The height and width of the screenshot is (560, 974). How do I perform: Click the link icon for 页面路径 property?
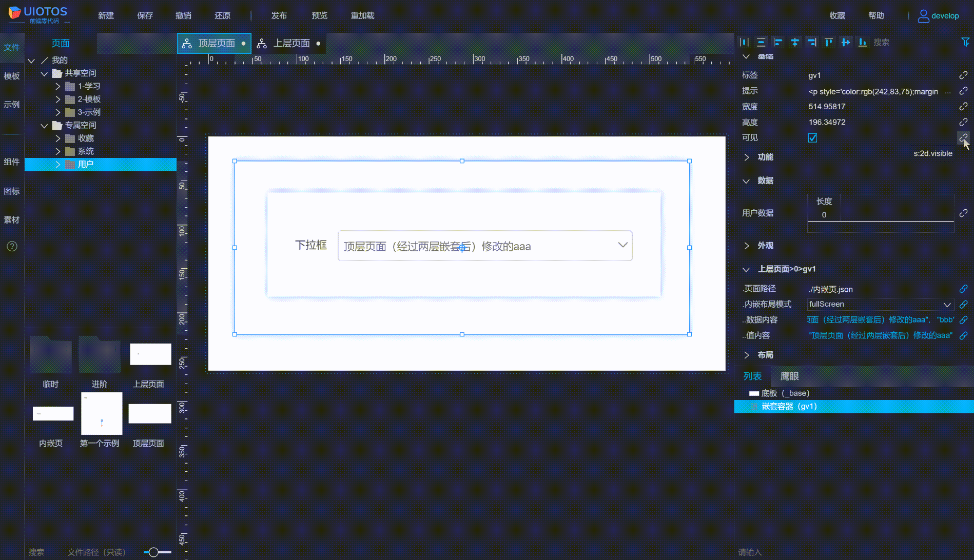(x=963, y=289)
